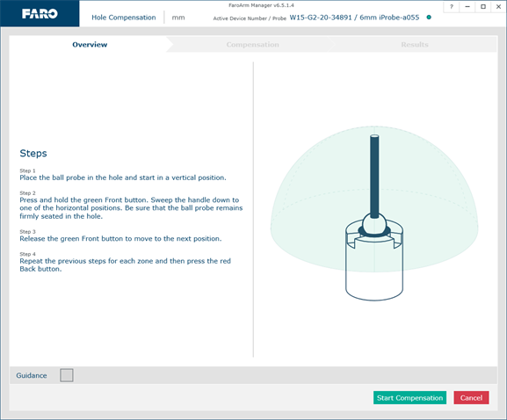Maximize the FaroArm Manager window
Image resolution: width=507 pixels, height=420 pixels.
(483, 6)
